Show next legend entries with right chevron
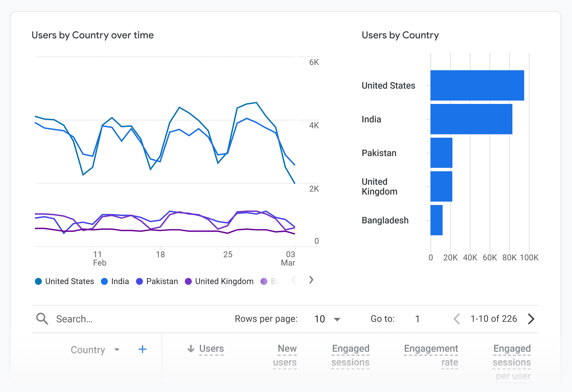The width and height of the screenshot is (572, 392). [311, 280]
